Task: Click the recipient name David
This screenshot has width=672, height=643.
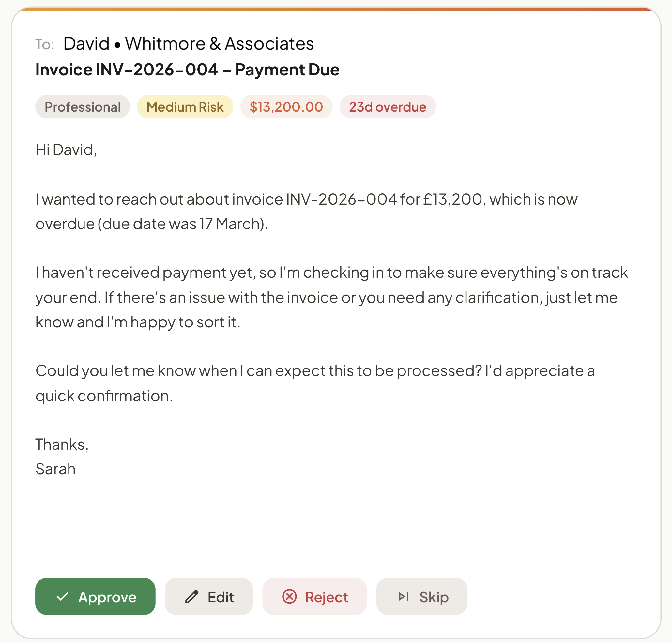Action: point(86,44)
